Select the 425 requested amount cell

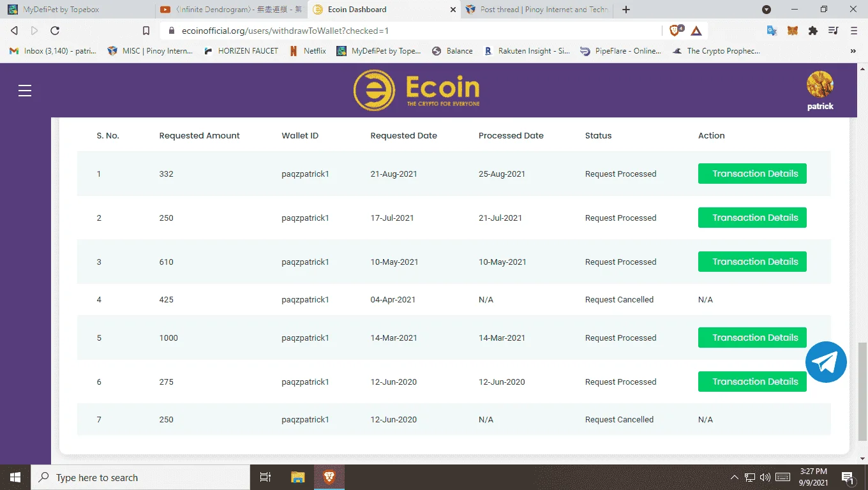click(x=166, y=299)
